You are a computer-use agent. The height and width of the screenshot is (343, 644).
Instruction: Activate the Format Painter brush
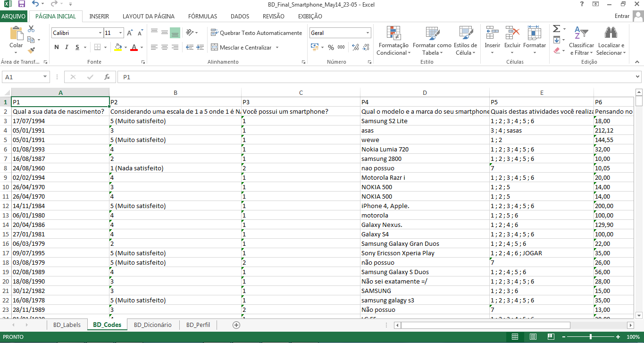point(31,50)
